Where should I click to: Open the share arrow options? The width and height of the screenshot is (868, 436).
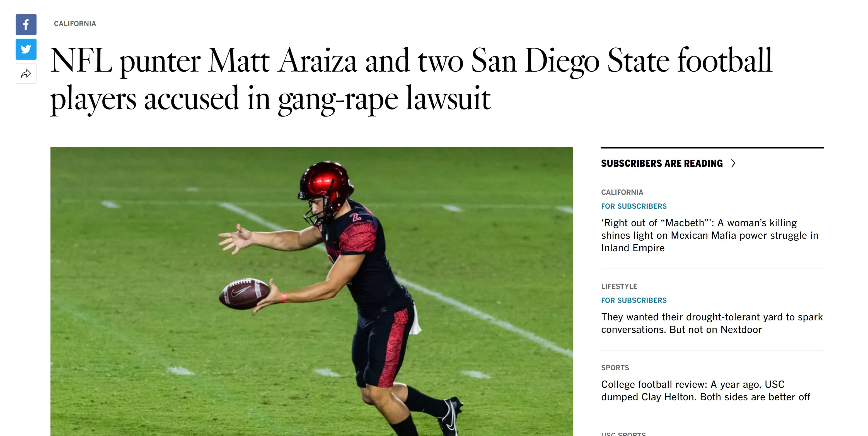click(x=26, y=74)
